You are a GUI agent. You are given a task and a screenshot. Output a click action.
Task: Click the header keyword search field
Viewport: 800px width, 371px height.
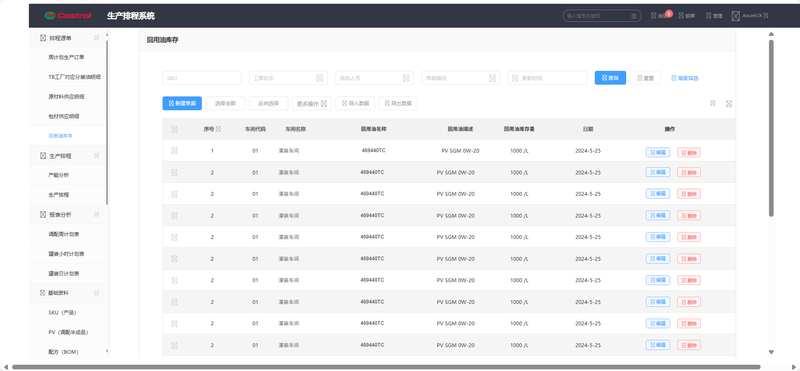click(602, 16)
